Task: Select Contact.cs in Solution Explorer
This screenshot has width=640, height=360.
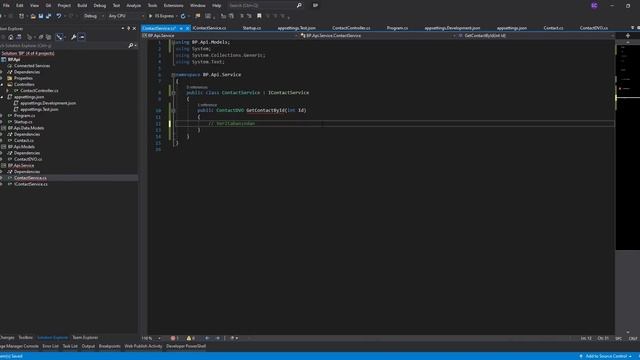Action: [x=23, y=141]
